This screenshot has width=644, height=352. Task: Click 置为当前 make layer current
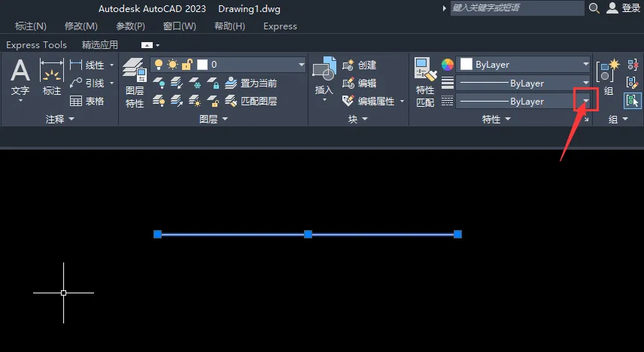pos(251,83)
